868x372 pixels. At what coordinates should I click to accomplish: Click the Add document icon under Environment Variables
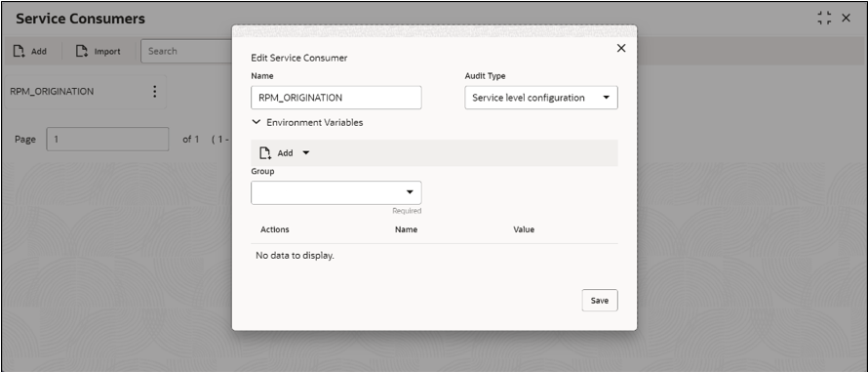(265, 153)
